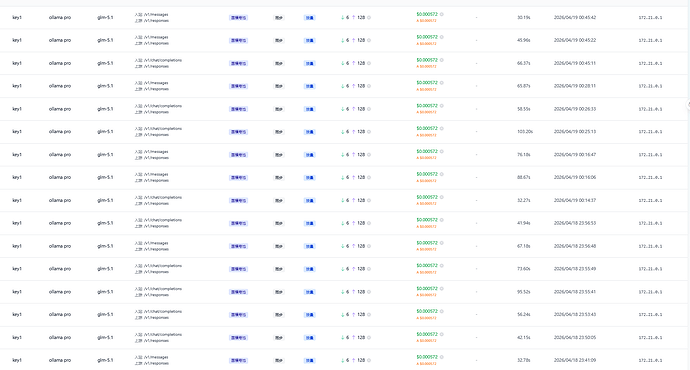This screenshot has width=690, height=370.
Task: Click cost info icon in 00:16:47 row
Action: (441, 152)
